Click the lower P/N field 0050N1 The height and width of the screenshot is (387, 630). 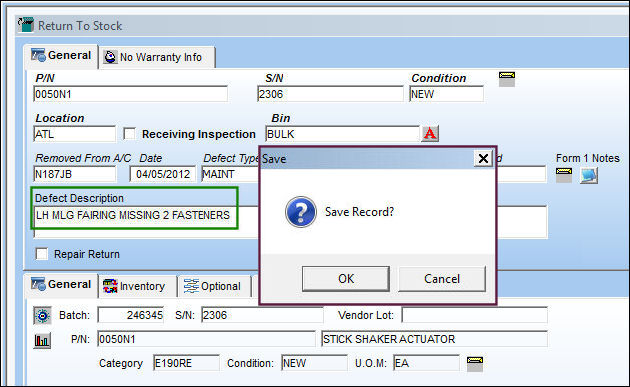(x=207, y=339)
